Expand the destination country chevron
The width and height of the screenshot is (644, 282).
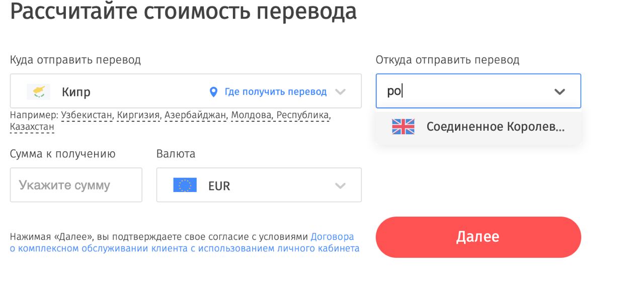click(x=341, y=92)
